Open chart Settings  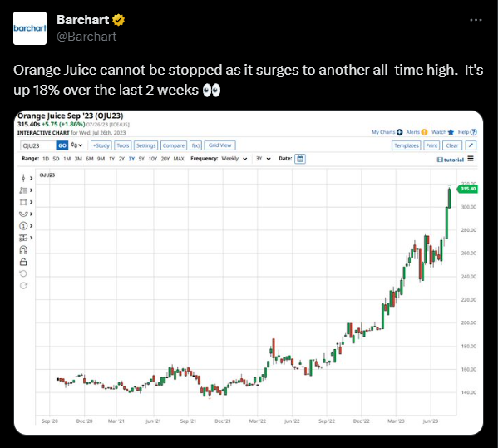pos(145,145)
